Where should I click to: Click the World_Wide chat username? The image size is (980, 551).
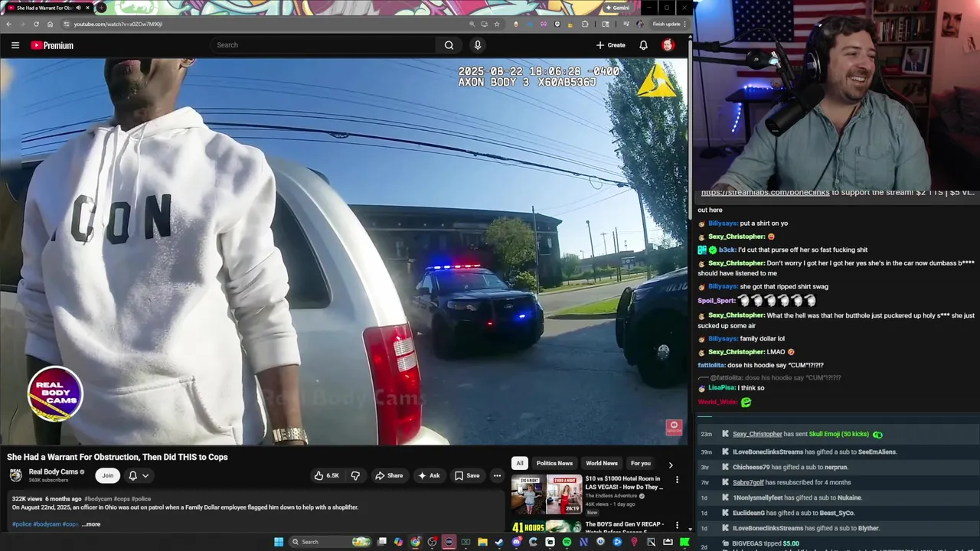tap(717, 402)
